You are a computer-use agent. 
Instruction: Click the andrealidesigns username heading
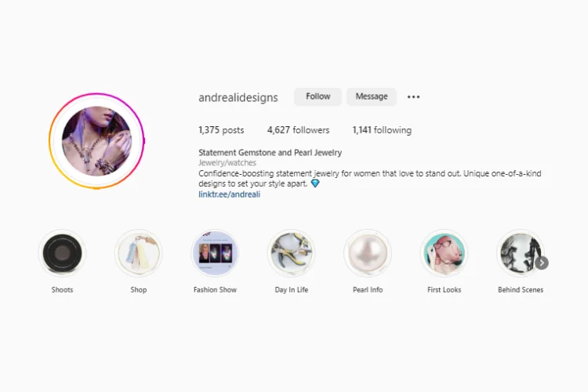[238, 97]
